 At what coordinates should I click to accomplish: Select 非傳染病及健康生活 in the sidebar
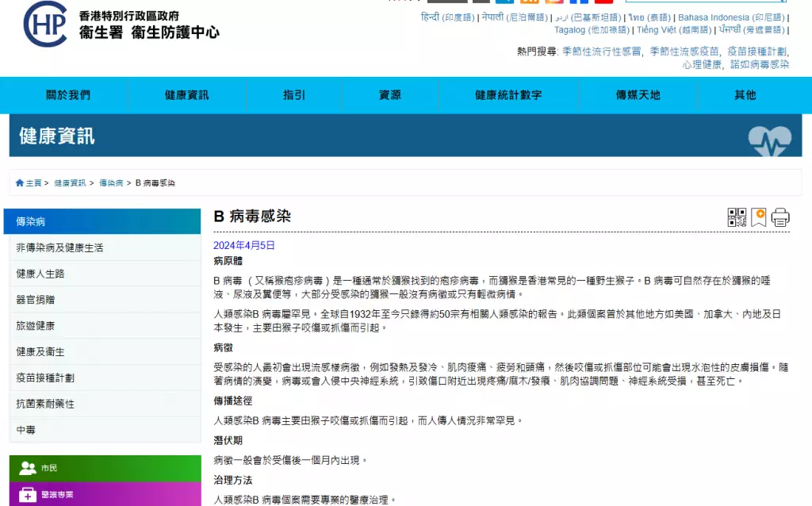click(59, 247)
